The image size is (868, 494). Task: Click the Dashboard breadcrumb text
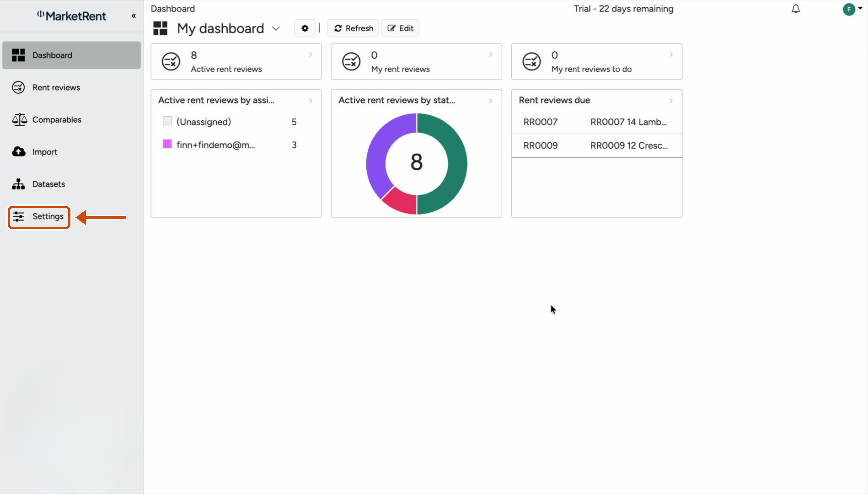tap(173, 9)
